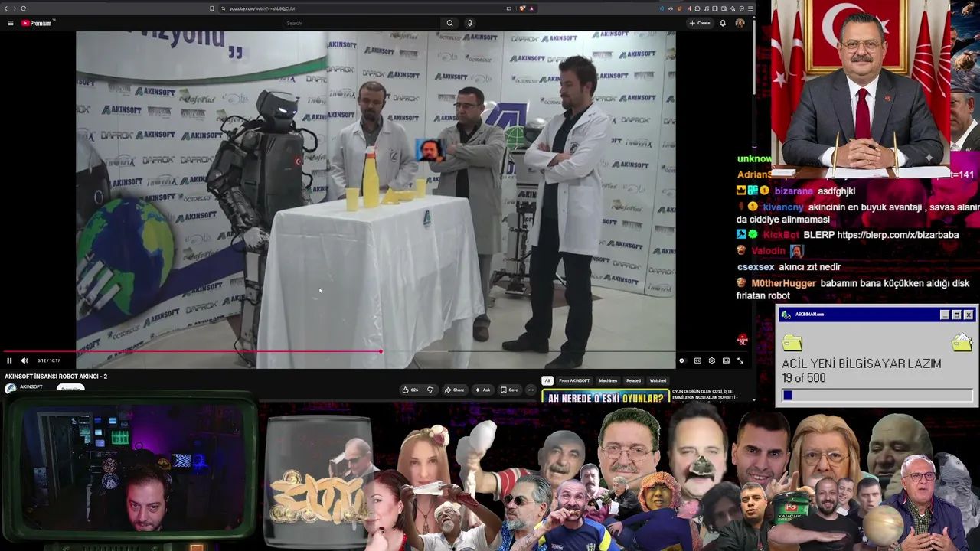Focus the YouTube search box
This screenshot has height=551, width=980.
coord(360,23)
